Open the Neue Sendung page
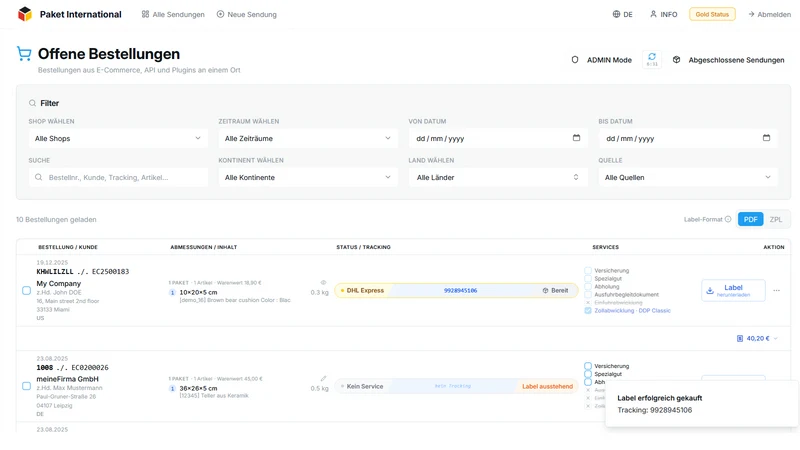Viewport: 800px width, 450px height. point(246,14)
